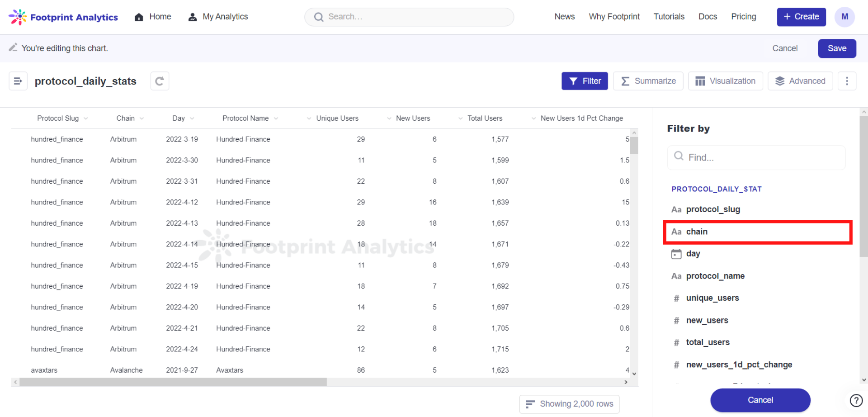Open the Summarize panel

(648, 81)
